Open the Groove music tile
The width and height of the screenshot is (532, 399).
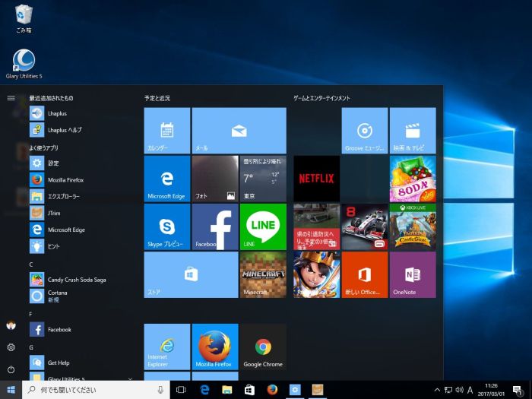click(x=365, y=131)
